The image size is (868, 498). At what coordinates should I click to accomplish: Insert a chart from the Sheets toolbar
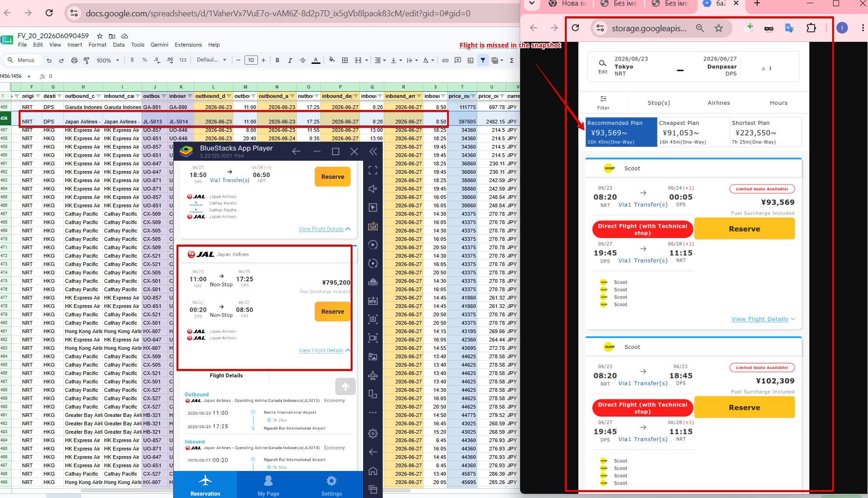pos(470,60)
